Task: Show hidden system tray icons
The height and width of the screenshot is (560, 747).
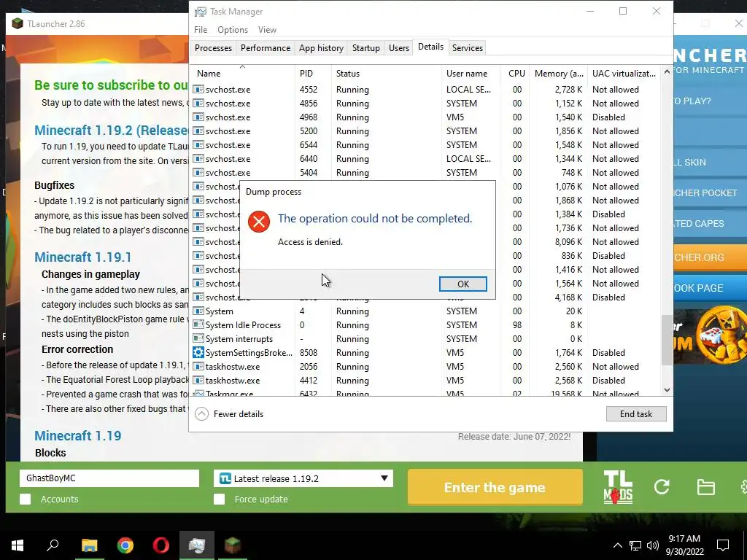Action: point(617,545)
